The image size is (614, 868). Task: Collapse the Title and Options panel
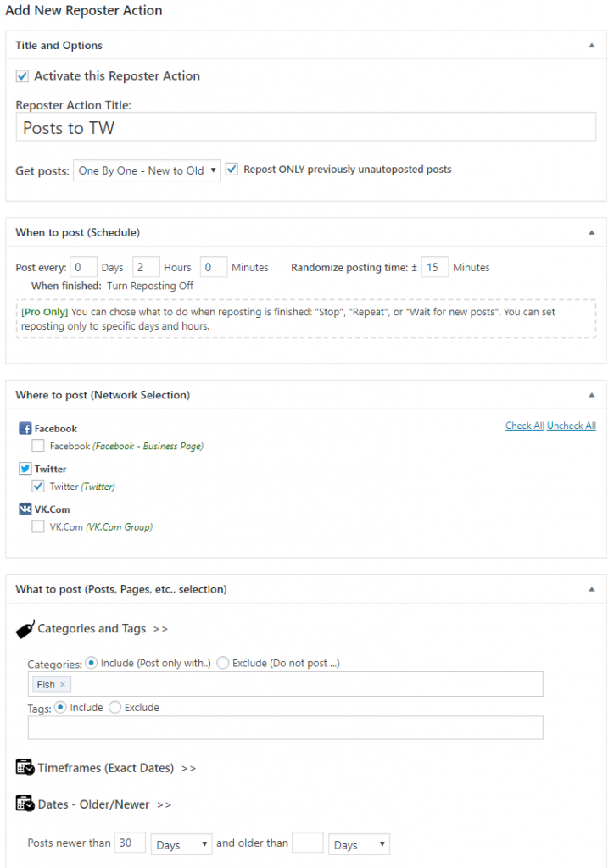pyautogui.click(x=592, y=46)
